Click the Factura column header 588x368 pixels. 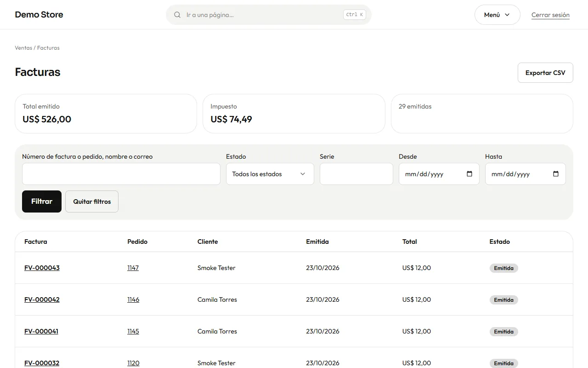36,241
